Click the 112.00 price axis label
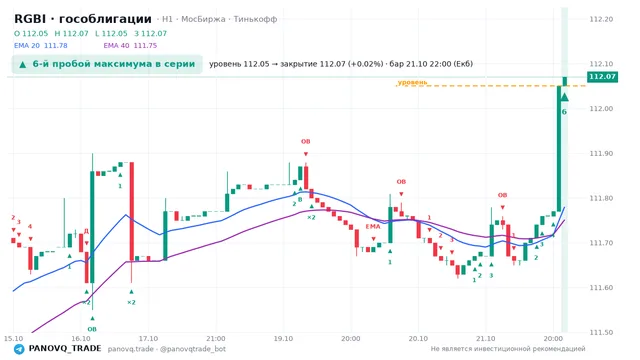The width and height of the screenshot is (640, 360). pos(601,109)
